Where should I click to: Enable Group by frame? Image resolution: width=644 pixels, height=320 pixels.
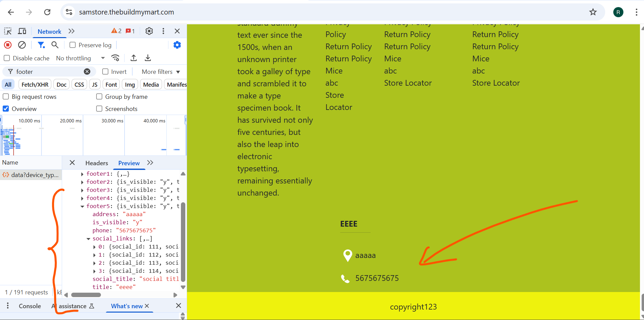click(x=99, y=96)
